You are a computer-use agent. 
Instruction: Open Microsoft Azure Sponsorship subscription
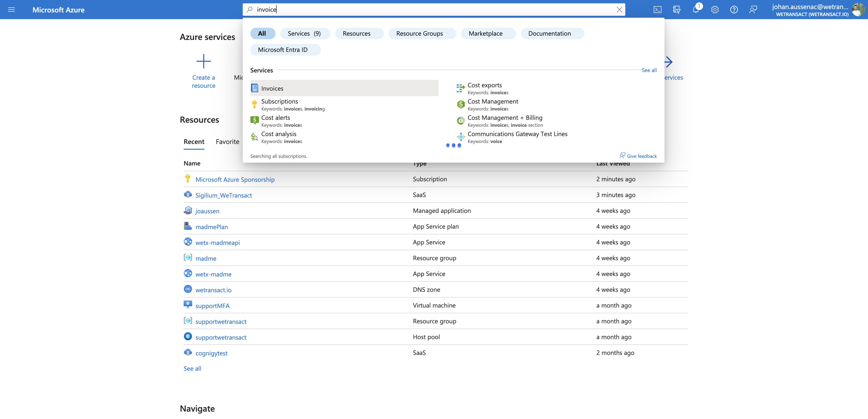[235, 179]
